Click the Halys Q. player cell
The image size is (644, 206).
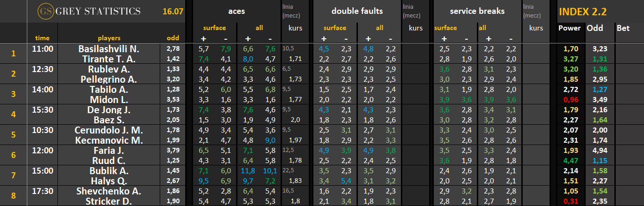tap(109, 181)
